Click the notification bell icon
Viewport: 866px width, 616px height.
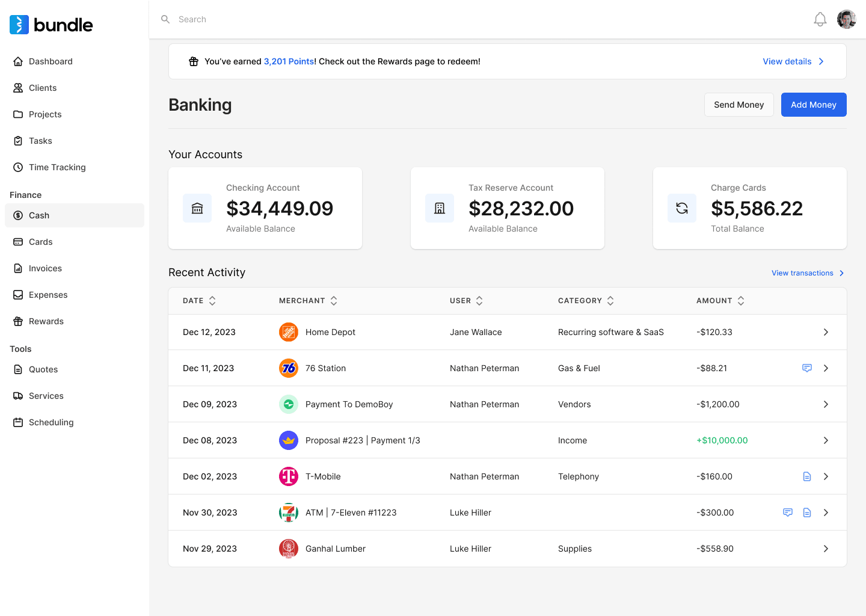coord(820,19)
